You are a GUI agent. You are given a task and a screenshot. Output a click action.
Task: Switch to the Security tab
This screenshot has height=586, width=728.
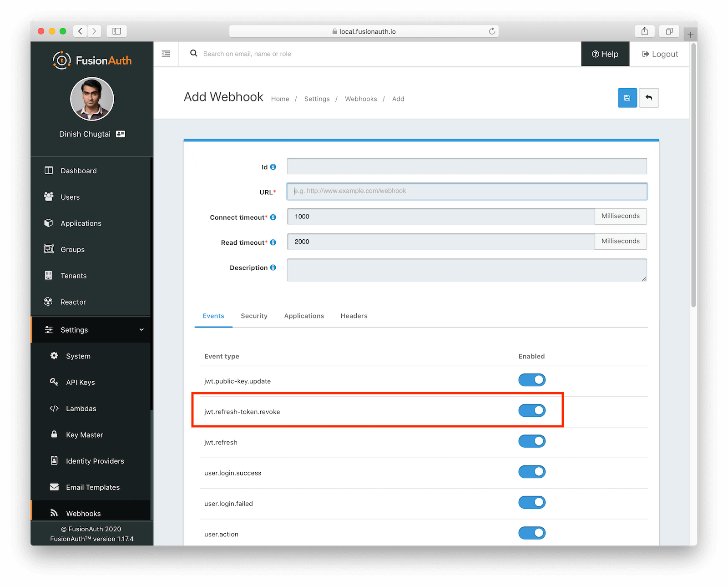click(254, 316)
